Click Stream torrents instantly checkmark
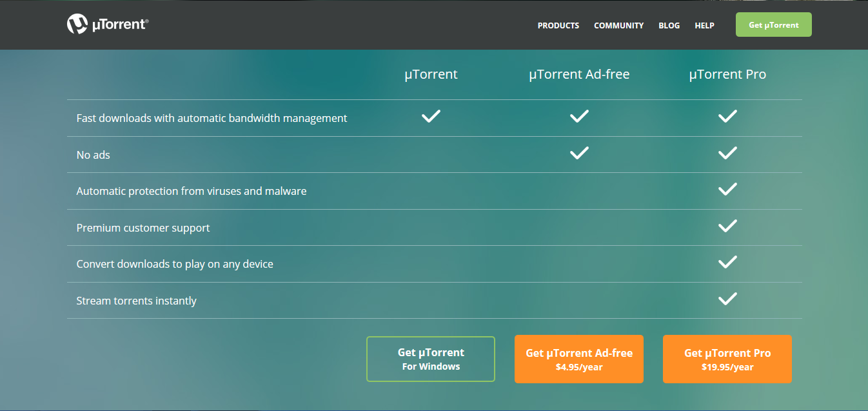This screenshot has height=411, width=868. [x=727, y=299]
